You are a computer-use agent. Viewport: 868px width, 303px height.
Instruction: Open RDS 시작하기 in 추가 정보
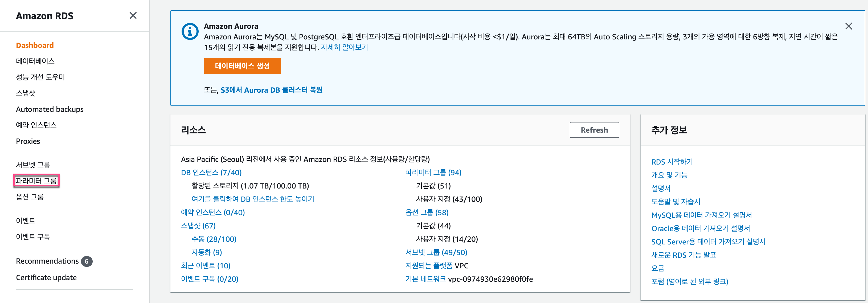pos(672,162)
